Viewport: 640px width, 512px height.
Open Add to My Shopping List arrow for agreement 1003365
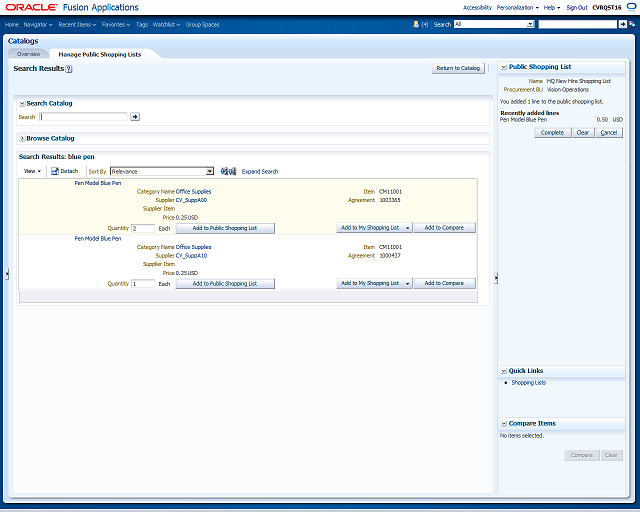pos(407,228)
